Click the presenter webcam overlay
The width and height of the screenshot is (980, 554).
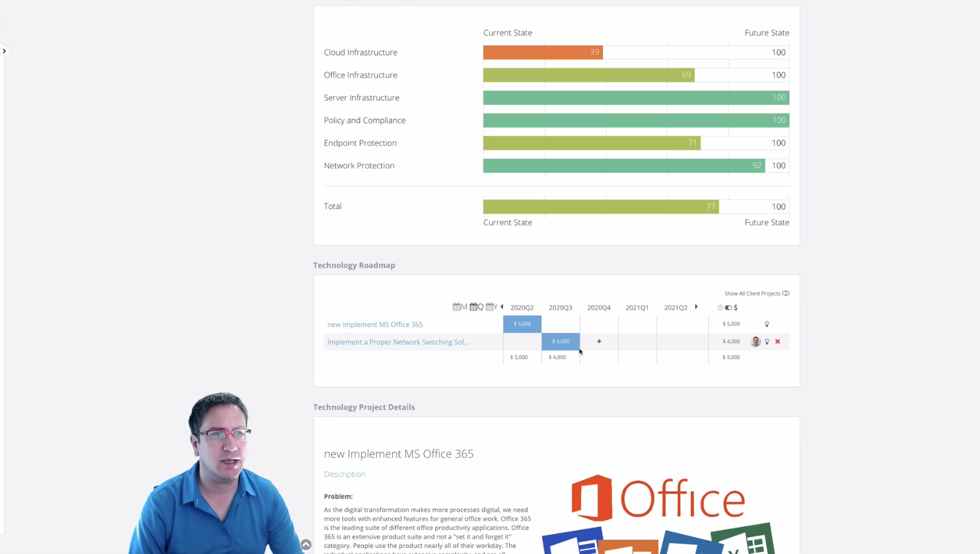tap(217, 474)
